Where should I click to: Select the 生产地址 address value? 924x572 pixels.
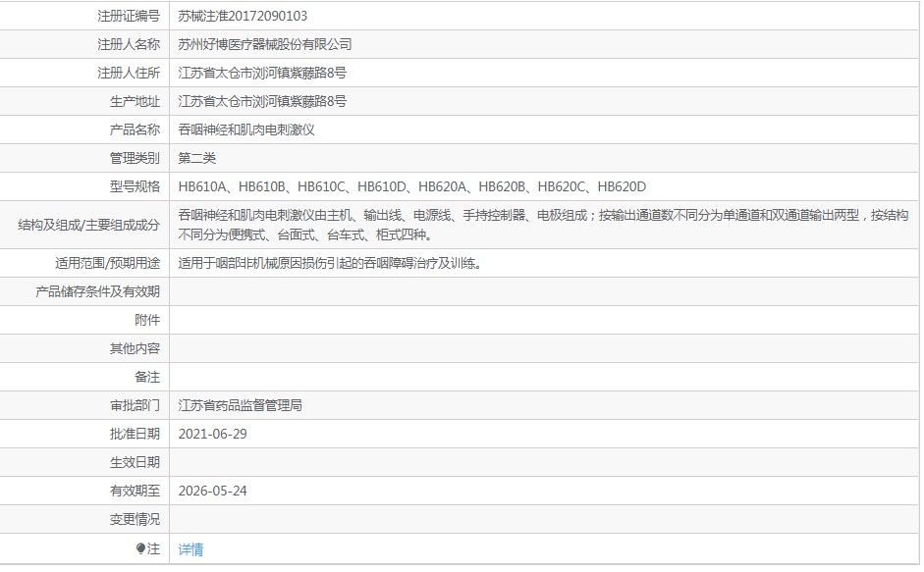262,101
